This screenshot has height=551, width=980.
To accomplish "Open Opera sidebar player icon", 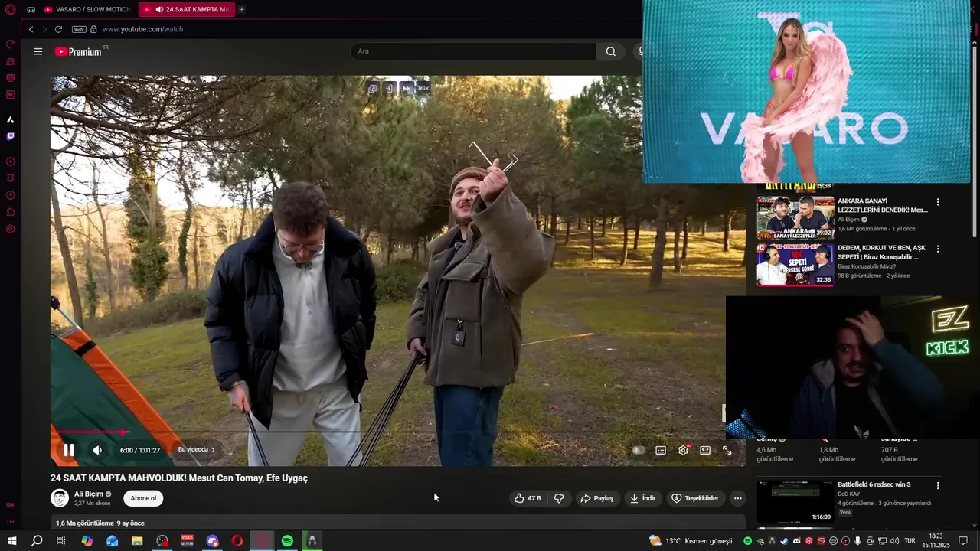I will click(11, 161).
